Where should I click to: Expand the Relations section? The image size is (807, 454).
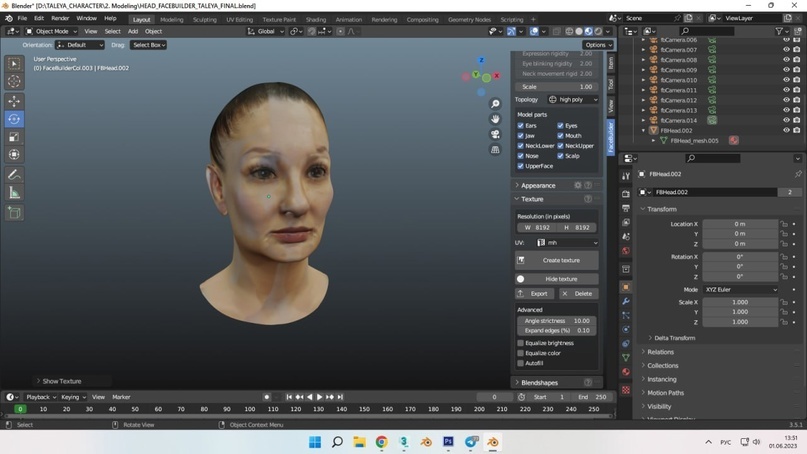[x=660, y=352]
